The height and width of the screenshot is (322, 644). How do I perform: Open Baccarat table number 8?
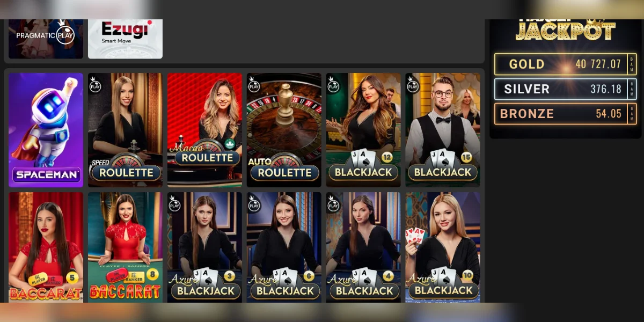(x=125, y=247)
